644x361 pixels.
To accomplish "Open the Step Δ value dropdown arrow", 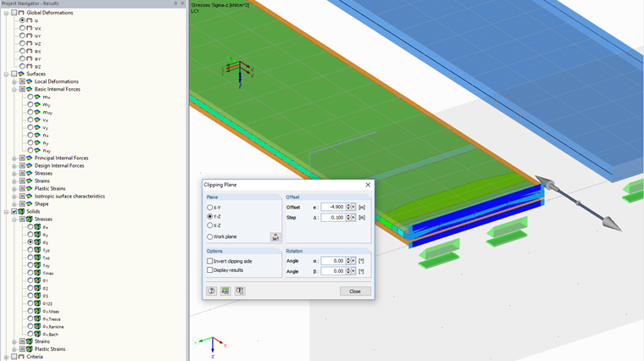I will (353, 217).
